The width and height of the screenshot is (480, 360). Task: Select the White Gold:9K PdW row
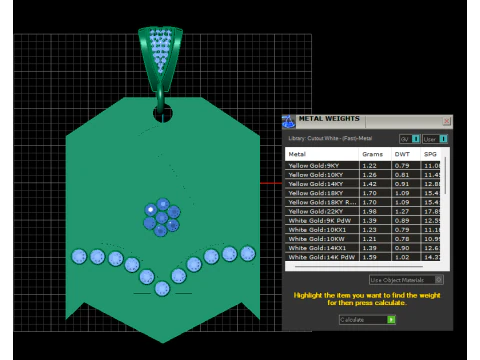coord(363,221)
